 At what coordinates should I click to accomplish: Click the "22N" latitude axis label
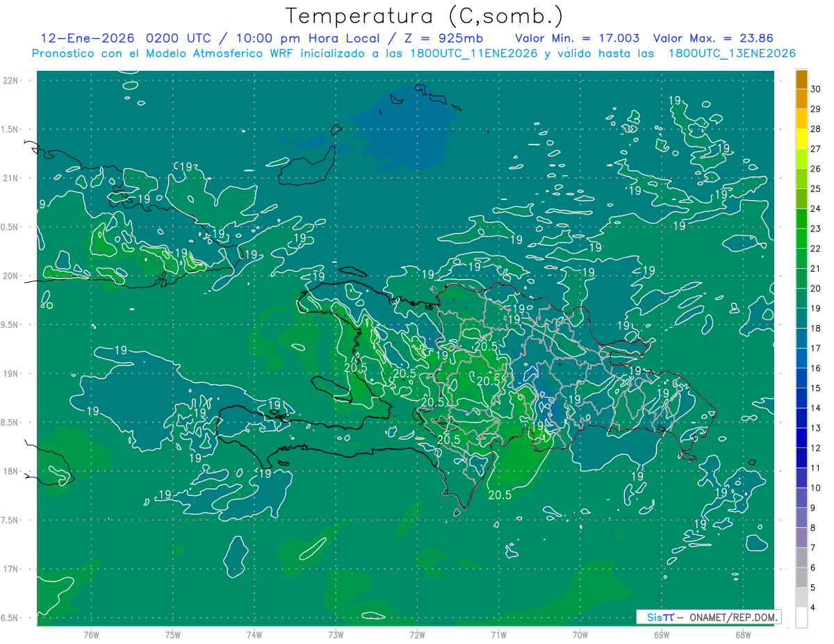pyautogui.click(x=13, y=81)
